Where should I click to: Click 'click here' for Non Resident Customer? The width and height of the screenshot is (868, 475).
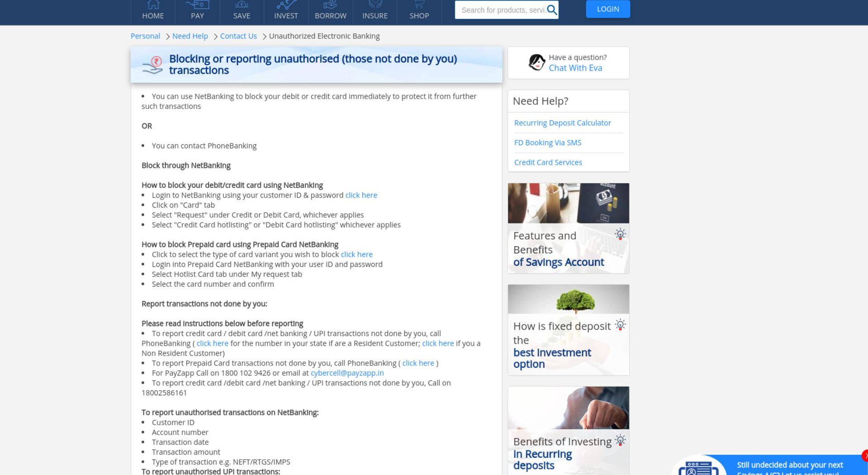click(438, 343)
